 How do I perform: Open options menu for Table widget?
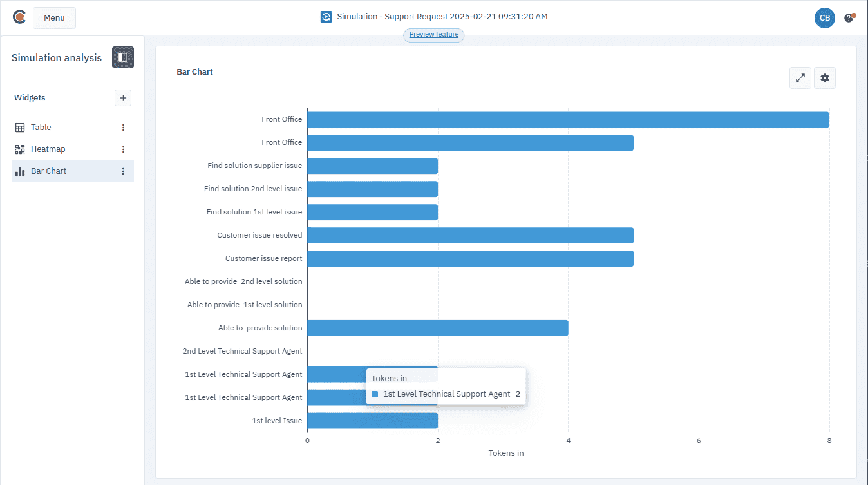tap(124, 128)
